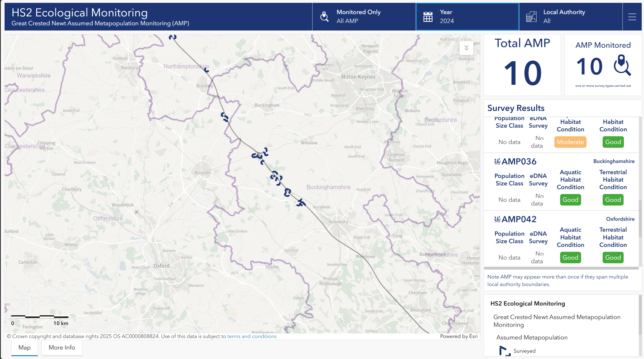Image resolution: width=644 pixels, height=359 pixels.
Task: Collapse the map panel with the chevron button
Action: point(466,48)
